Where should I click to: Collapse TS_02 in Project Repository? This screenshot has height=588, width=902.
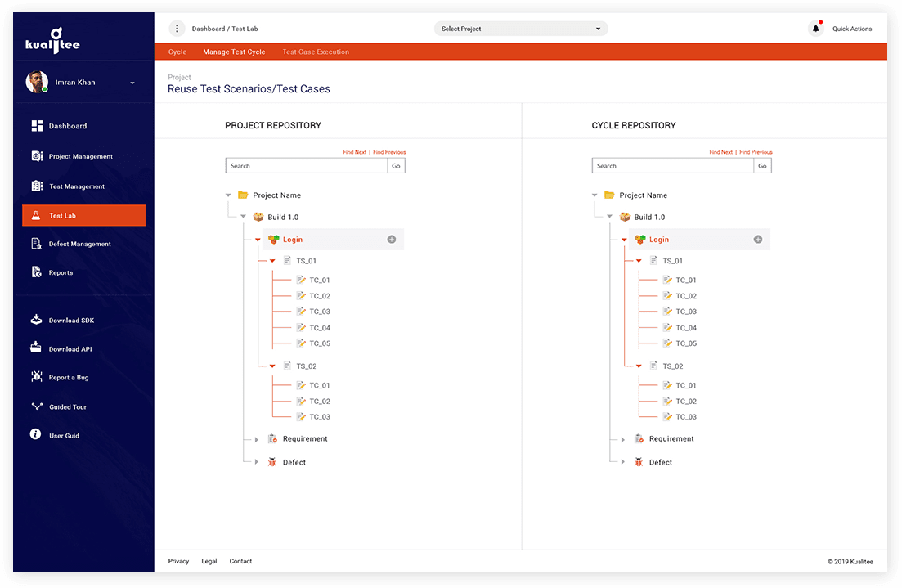(x=272, y=366)
